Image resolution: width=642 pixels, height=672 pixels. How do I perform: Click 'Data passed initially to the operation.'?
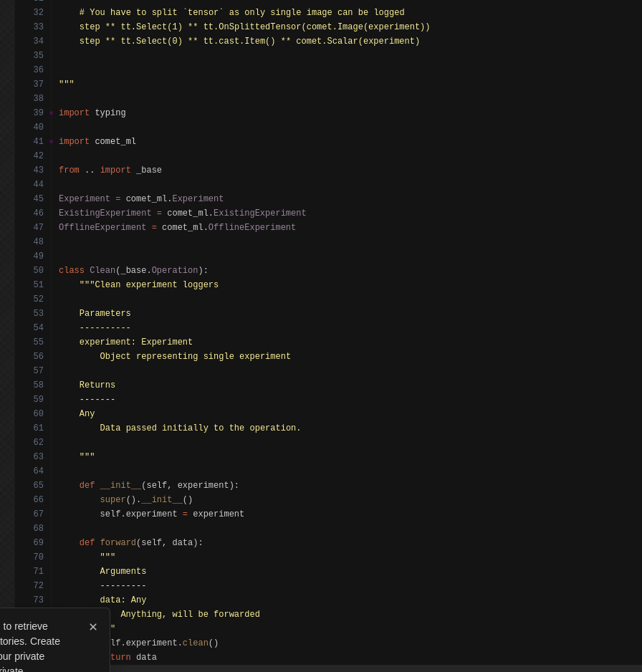click(x=200, y=428)
